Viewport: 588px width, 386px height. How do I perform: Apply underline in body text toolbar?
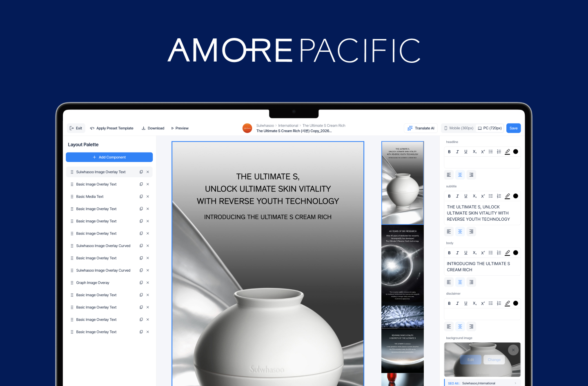click(465, 253)
